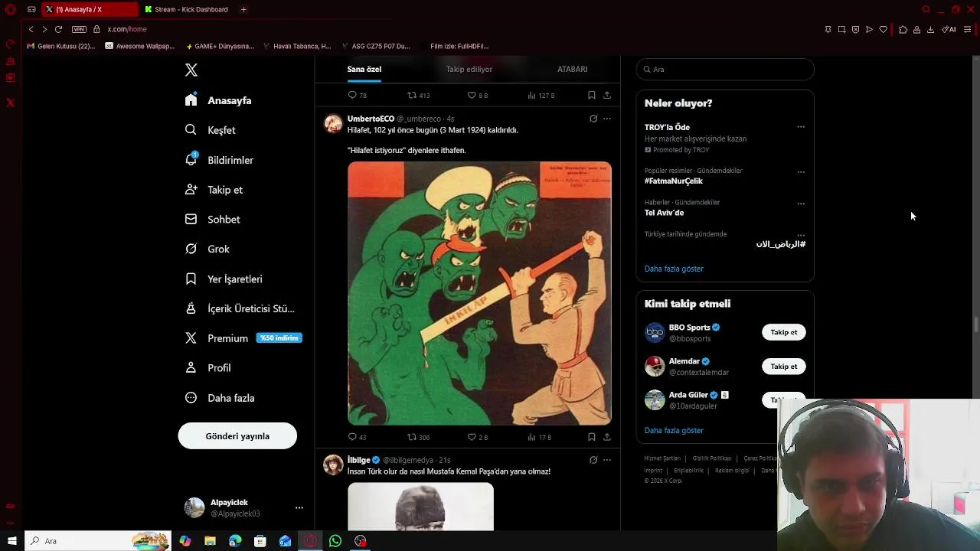Open browser downloads icon
The image size is (980, 551).
tap(930, 29)
